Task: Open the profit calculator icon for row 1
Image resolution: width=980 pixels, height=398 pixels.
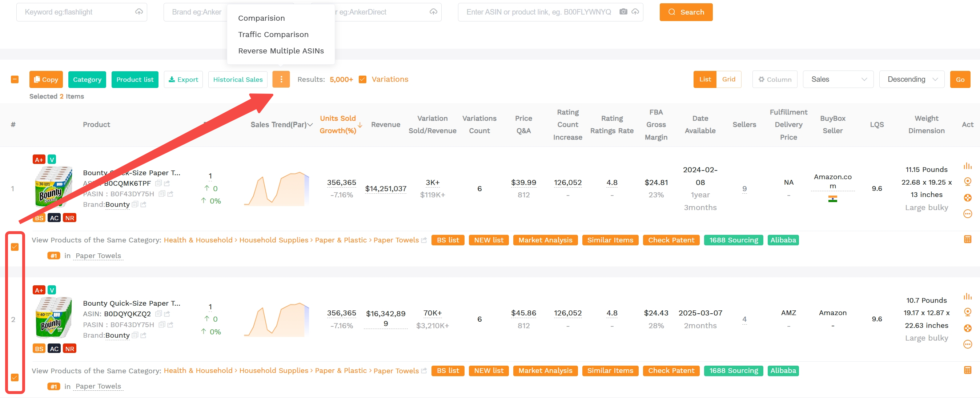Action: pyautogui.click(x=967, y=239)
